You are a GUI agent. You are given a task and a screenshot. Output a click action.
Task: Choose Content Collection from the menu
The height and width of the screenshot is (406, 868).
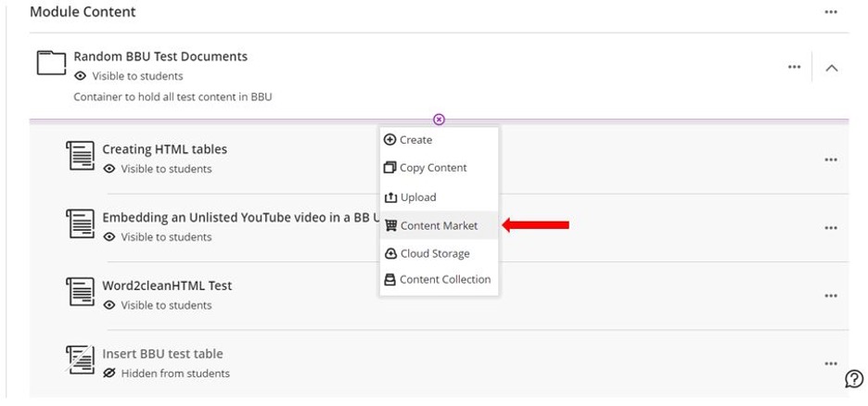(444, 279)
